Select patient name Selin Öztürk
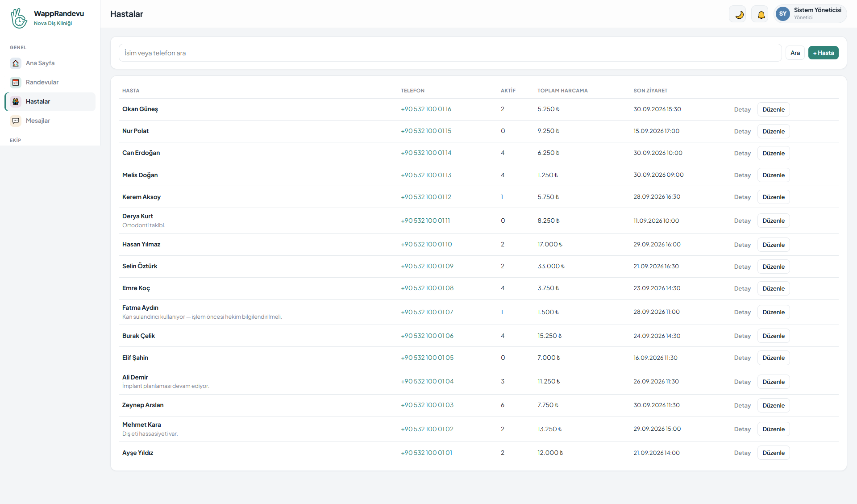Viewport: 857px width, 504px height. 140,266
